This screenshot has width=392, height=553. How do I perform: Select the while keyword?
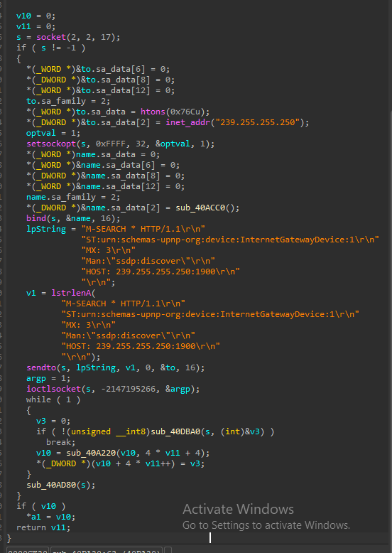click(x=38, y=399)
